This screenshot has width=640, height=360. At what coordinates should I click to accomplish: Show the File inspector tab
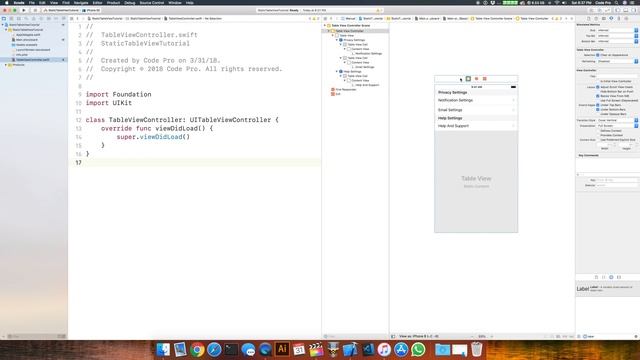tap(588, 18)
